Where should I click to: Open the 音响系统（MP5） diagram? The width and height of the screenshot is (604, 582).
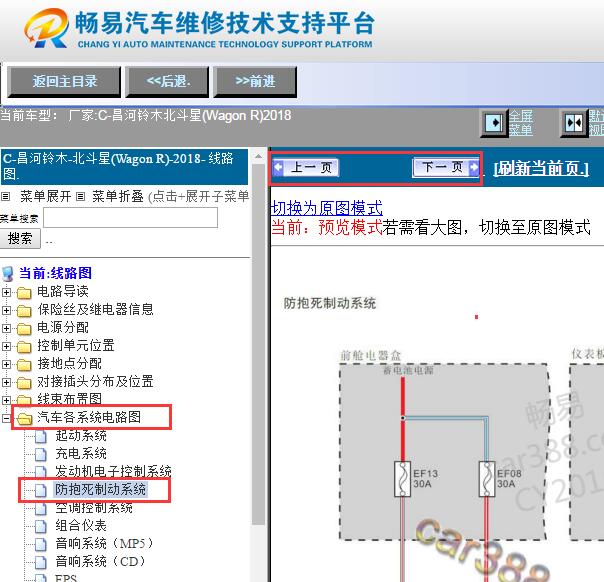104,543
